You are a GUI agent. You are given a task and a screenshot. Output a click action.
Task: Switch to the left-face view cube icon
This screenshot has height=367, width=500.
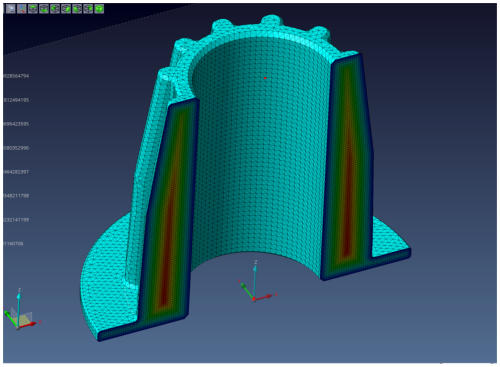pyautogui.click(x=55, y=9)
